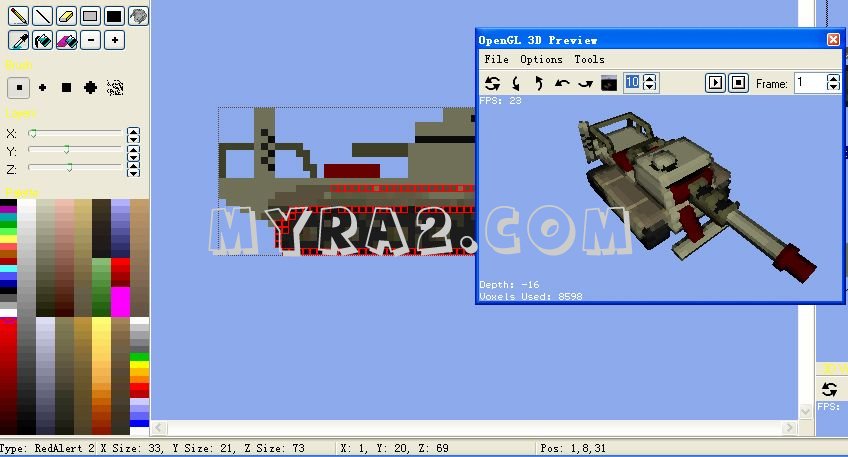Pick the green palette column swatch
This screenshot has height=457, width=848.
click(x=101, y=287)
